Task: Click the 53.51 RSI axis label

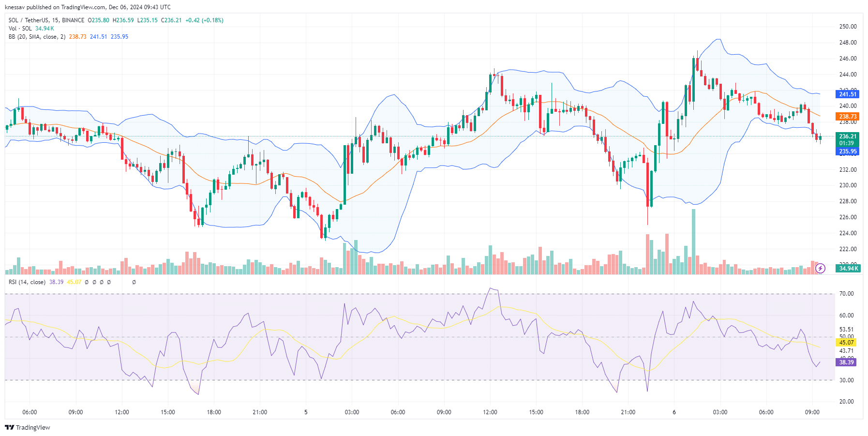Action: 846,330
